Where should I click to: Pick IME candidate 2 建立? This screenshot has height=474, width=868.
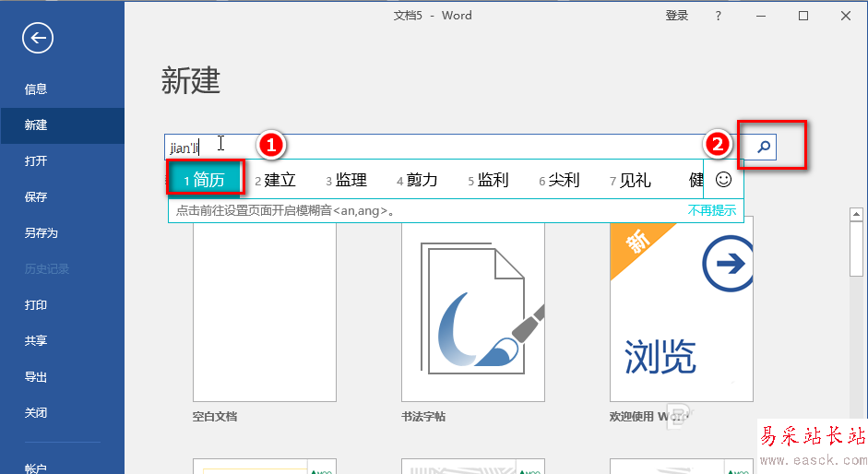tap(275, 180)
